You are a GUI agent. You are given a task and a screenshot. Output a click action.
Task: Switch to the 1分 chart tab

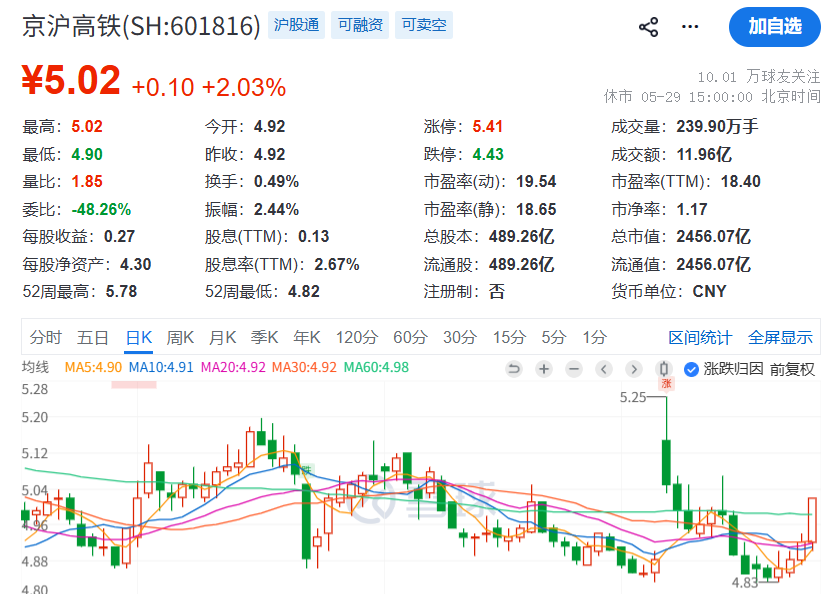coord(594,337)
